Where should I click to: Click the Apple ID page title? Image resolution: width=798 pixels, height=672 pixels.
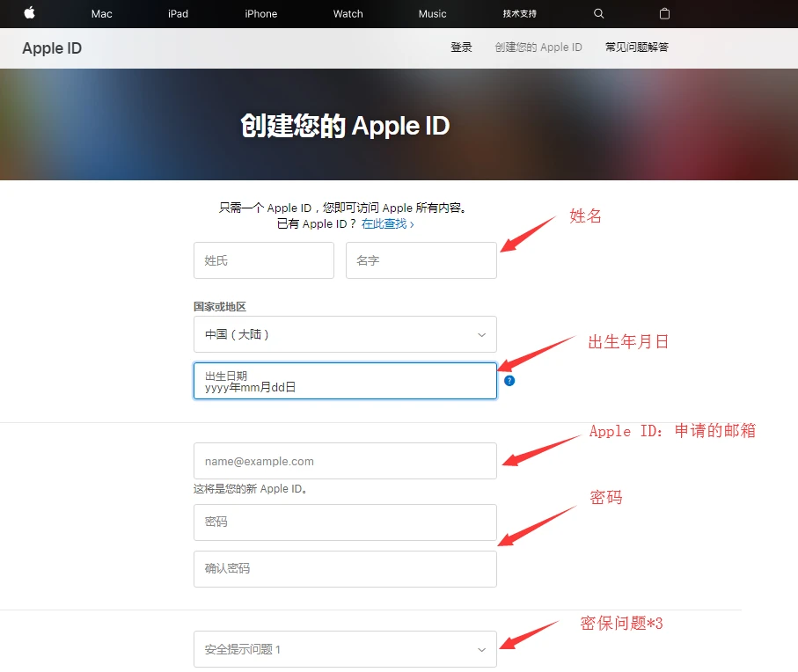pyautogui.click(x=52, y=48)
